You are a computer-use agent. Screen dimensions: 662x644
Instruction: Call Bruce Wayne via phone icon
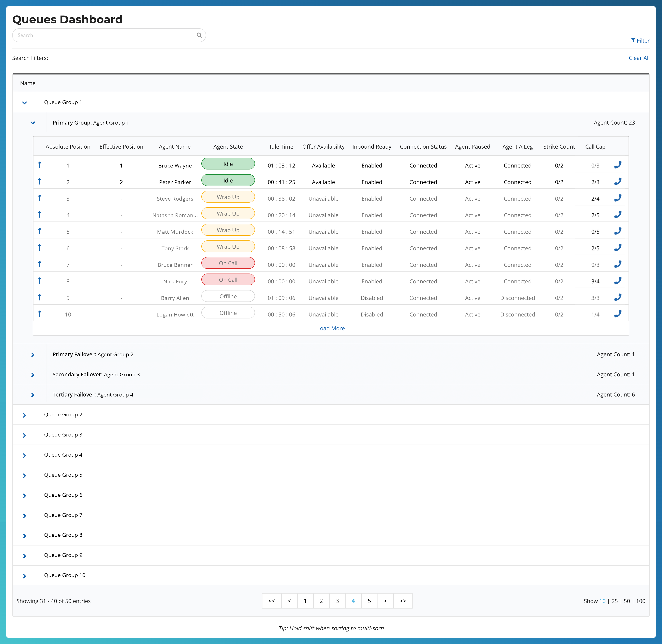(618, 165)
